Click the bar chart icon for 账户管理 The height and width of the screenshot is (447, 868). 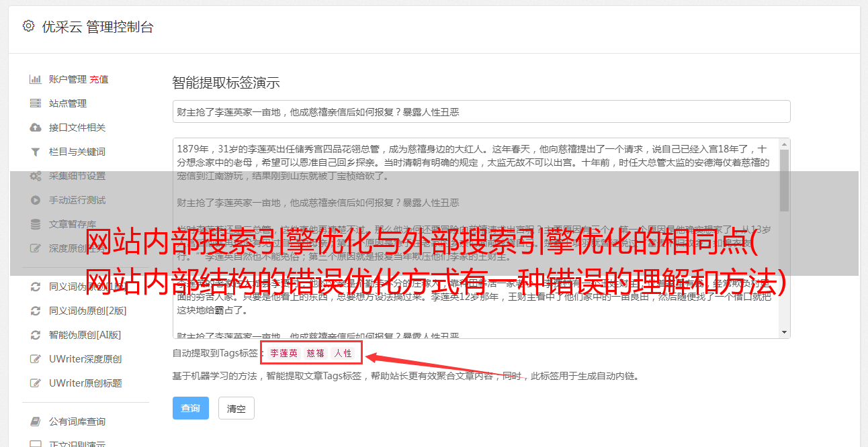tap(36, 79)
